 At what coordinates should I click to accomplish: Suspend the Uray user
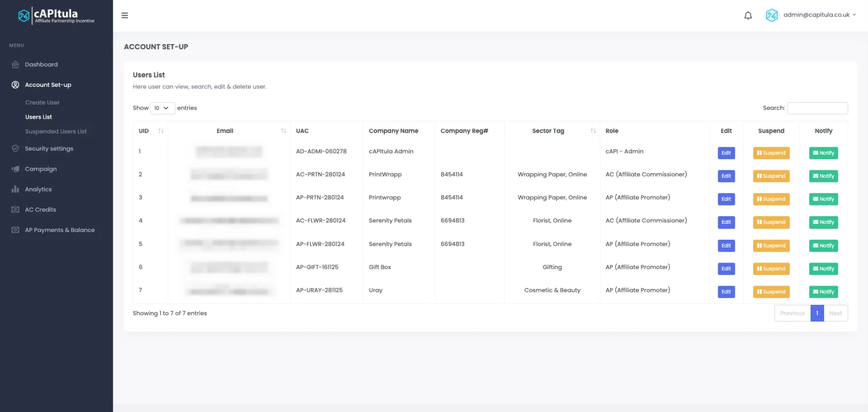tap(771, 292)
